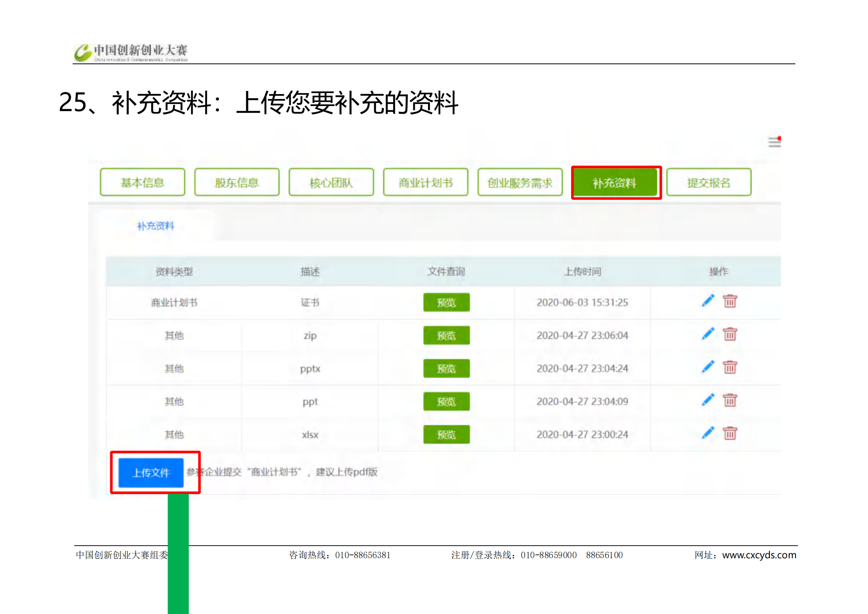The image size is (868, 614).
Task: Go to 核心团队 tab
Action: [331, 182]
